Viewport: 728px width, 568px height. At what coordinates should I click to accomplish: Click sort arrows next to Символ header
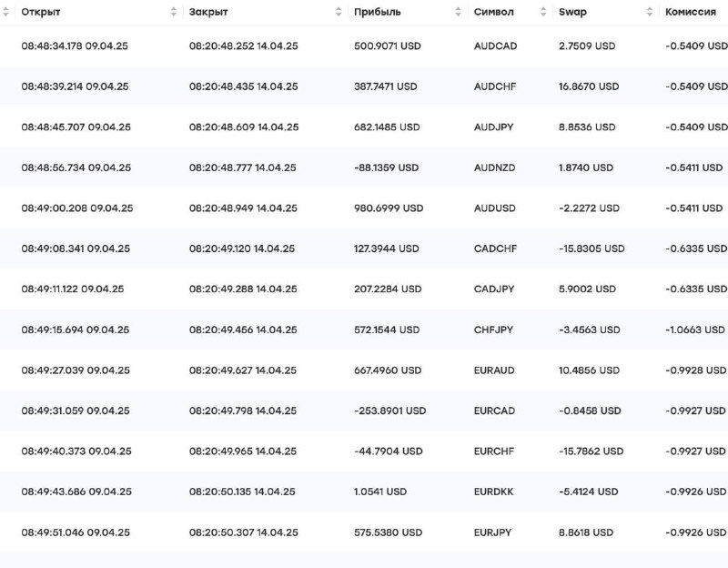pyautogui.click(x=543, y=12)
